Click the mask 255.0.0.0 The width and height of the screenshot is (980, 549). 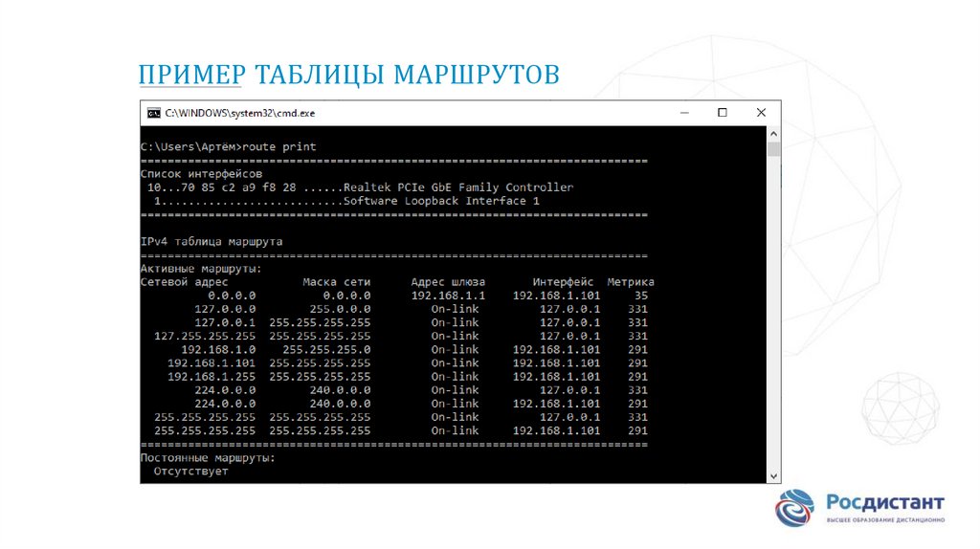tap(340, 309)
